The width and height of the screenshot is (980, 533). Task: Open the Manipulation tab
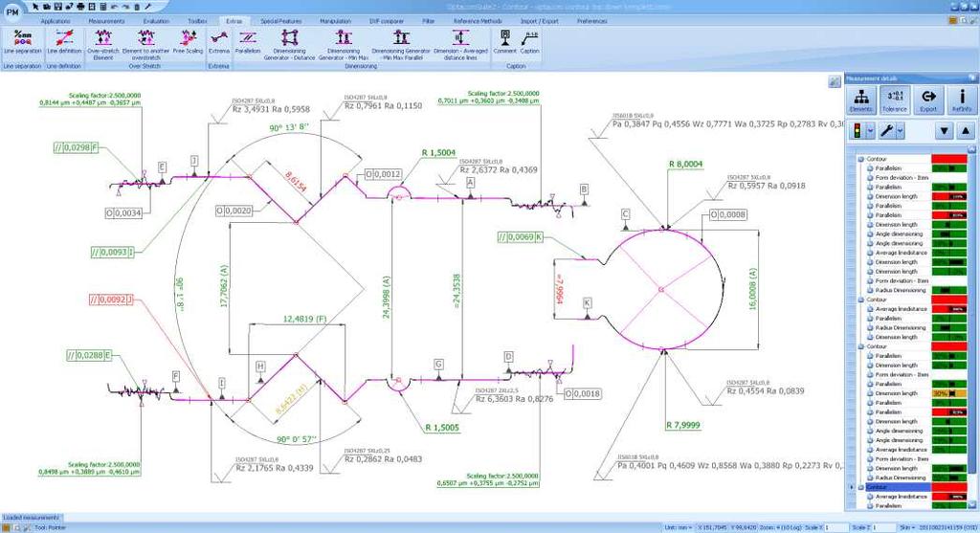[x=336, y=21]
